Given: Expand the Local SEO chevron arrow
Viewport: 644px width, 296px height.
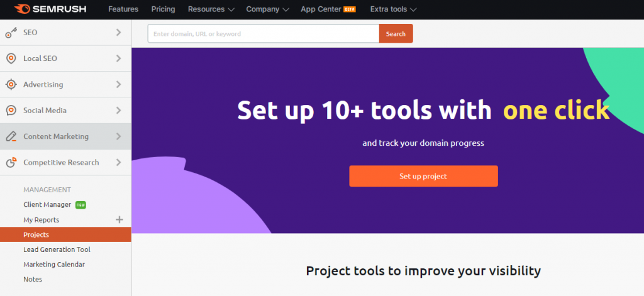Looking at the screenshot, I should (119, 58).
